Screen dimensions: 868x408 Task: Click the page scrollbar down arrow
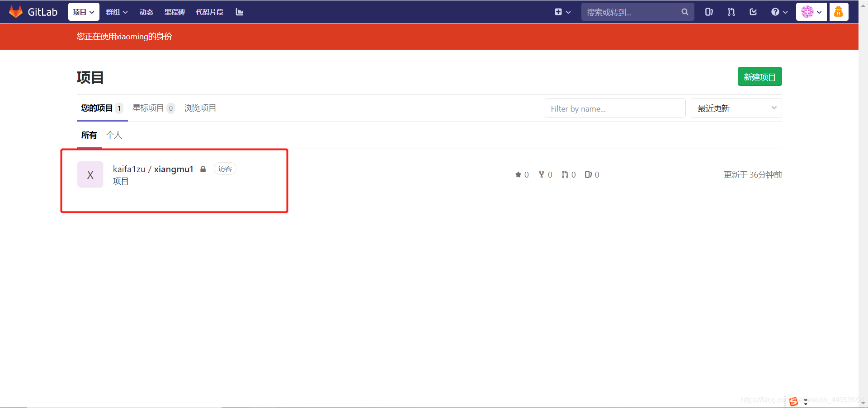pyautogui.click(x=863, y=403)
